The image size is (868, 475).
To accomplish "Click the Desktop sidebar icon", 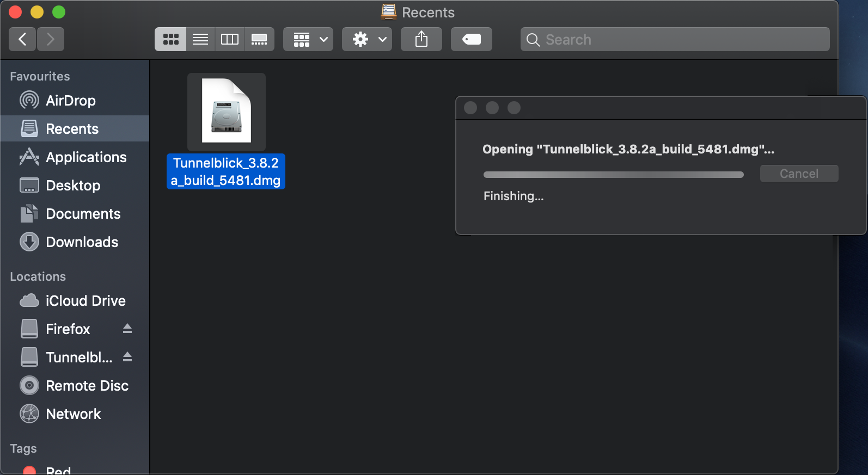I will (29, 185).
